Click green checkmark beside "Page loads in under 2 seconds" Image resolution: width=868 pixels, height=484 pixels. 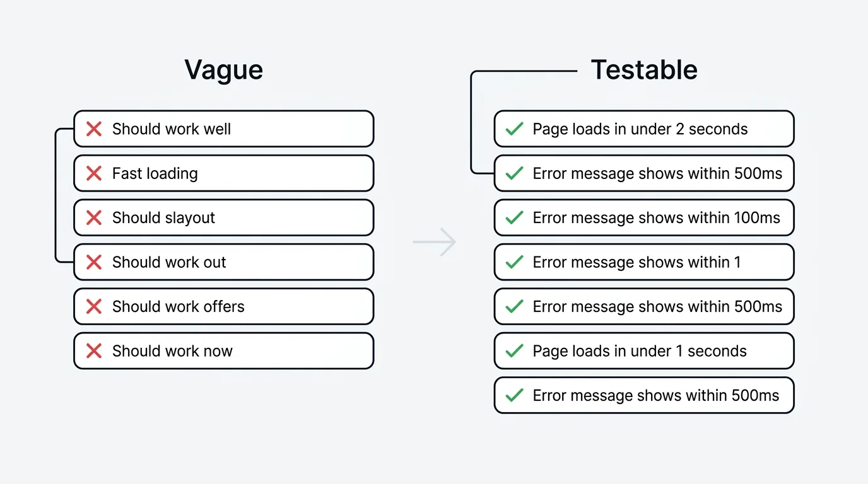point(515,129)
